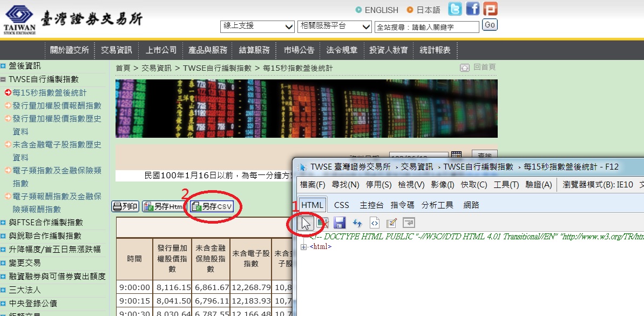Expand the 與FTSE合作編製指數 section
This screenshot has height=316, width=644.
pos(3,223)
